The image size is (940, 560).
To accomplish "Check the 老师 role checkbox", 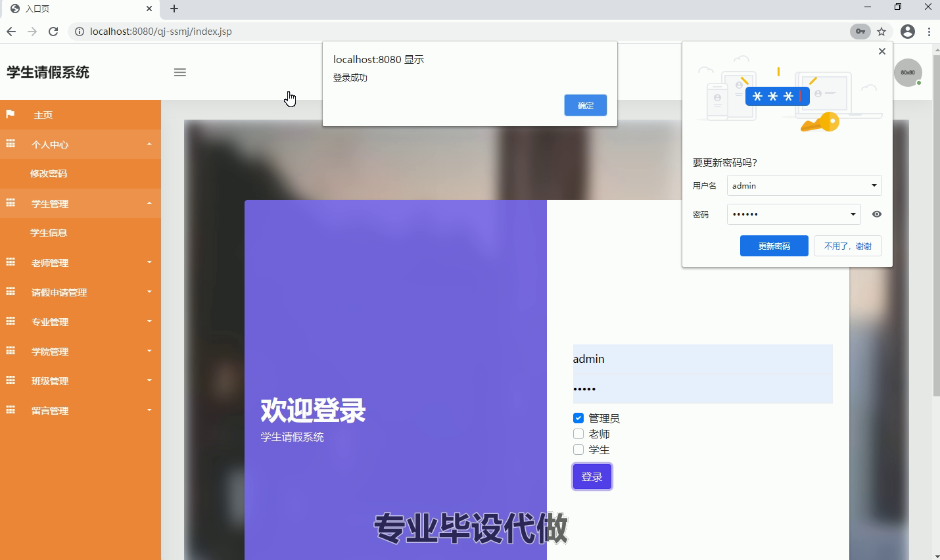I will point(578,434).
